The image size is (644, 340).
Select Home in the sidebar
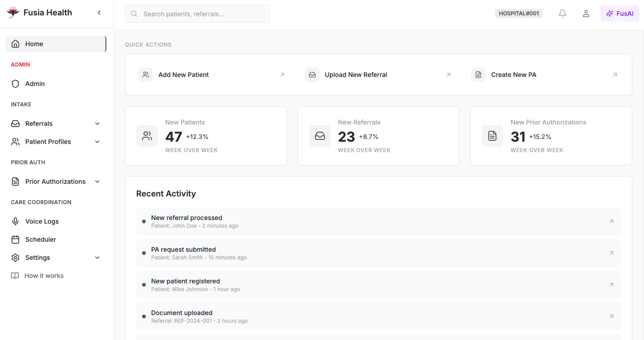point(35,43)
